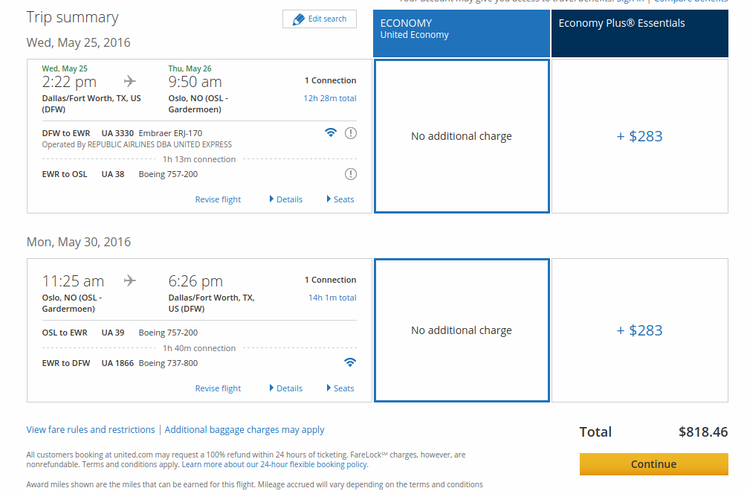Click the airplane icon beside 2:22 pm
The image size is (747, 490).
point(130,81)
